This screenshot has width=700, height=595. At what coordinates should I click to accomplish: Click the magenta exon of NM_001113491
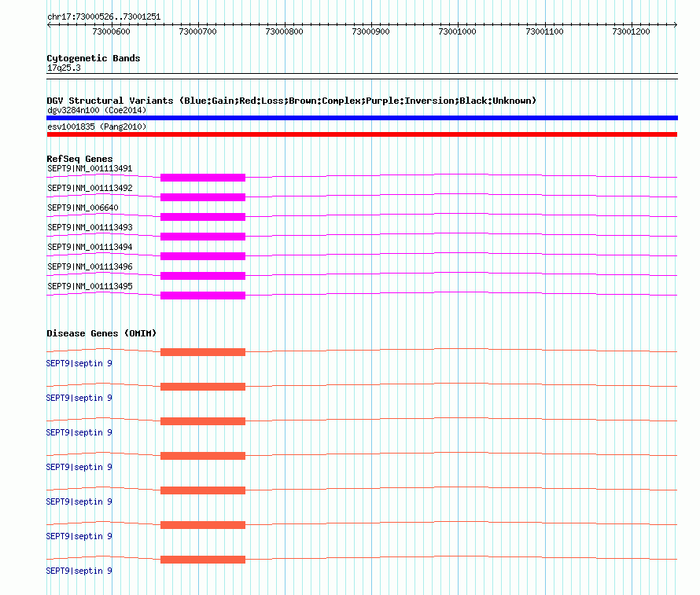[203, 178]
